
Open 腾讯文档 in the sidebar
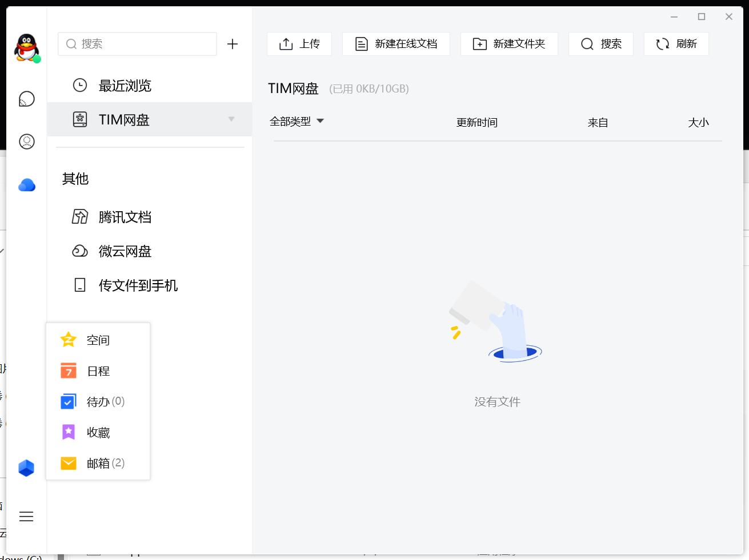pos(150,217)
